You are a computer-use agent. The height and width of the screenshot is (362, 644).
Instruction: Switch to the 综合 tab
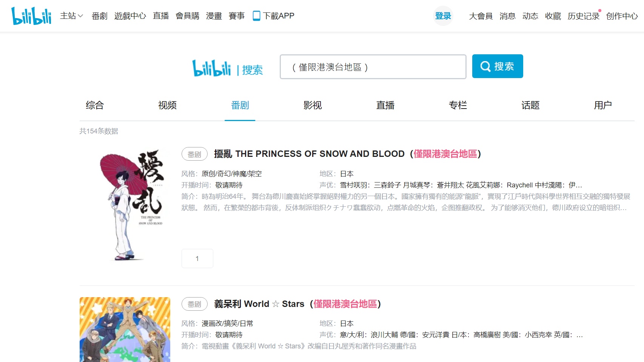95,105
